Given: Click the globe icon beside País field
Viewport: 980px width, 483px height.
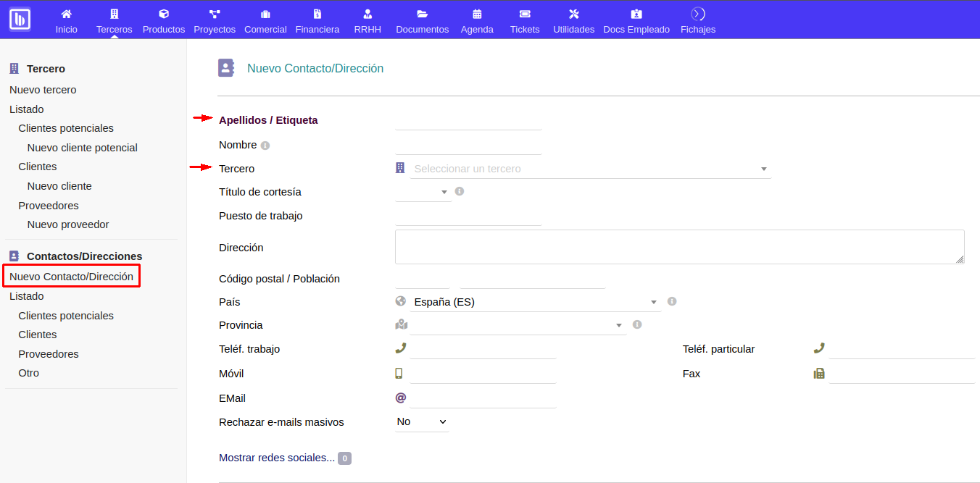Looking at the screenshot, I should click(x=400, y=301).
